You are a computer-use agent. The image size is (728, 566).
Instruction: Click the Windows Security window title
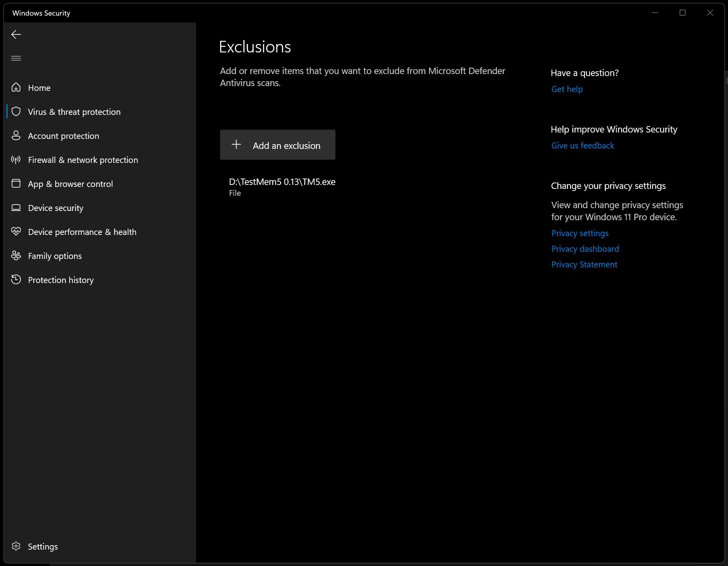(x=41, y=13)
